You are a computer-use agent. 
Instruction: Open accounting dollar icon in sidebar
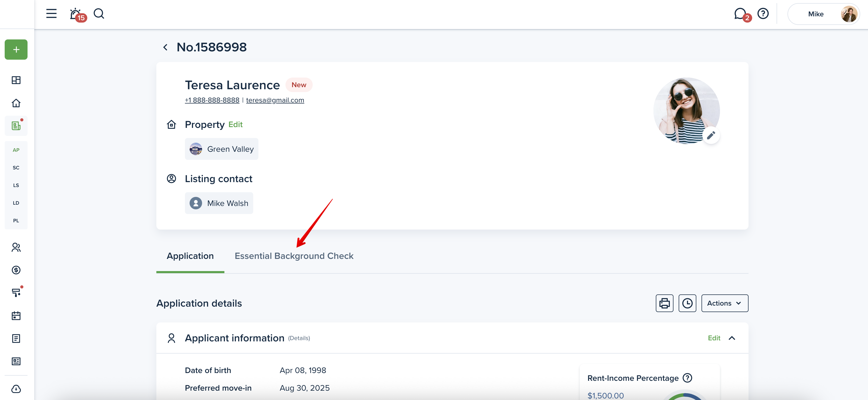16,270
